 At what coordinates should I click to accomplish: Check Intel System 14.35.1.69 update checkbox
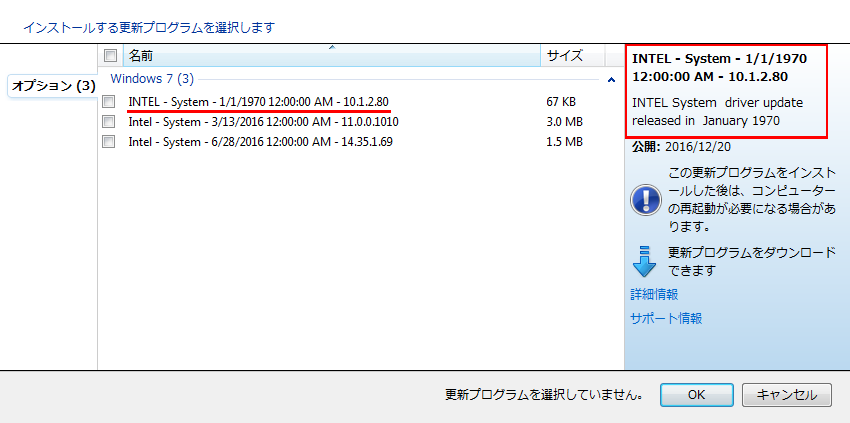[109, 142]
